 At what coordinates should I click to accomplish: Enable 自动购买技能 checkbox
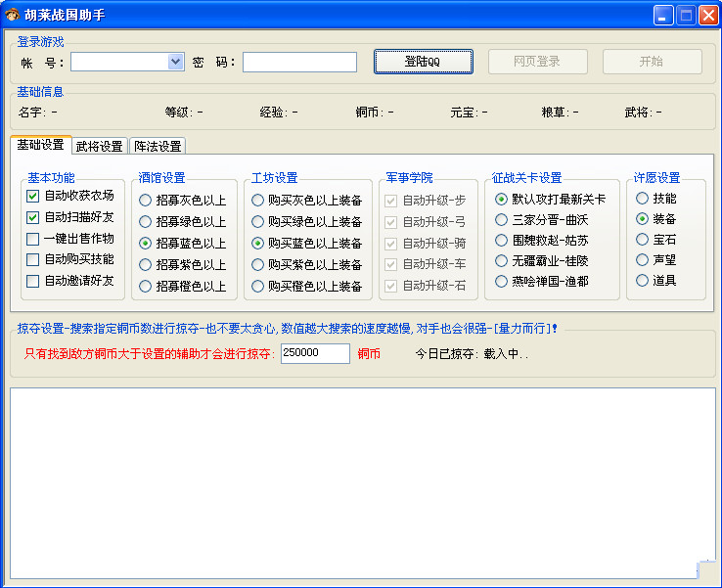[33, 260]
